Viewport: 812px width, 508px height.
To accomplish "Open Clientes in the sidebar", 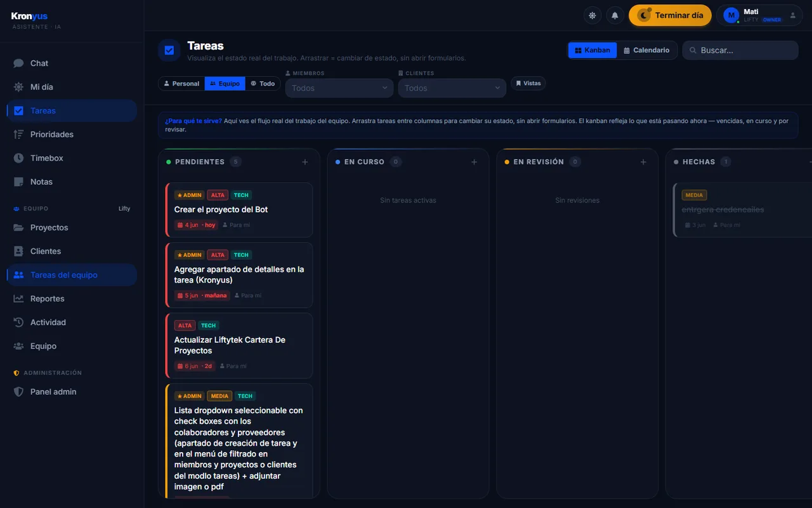I will point(72,251).
